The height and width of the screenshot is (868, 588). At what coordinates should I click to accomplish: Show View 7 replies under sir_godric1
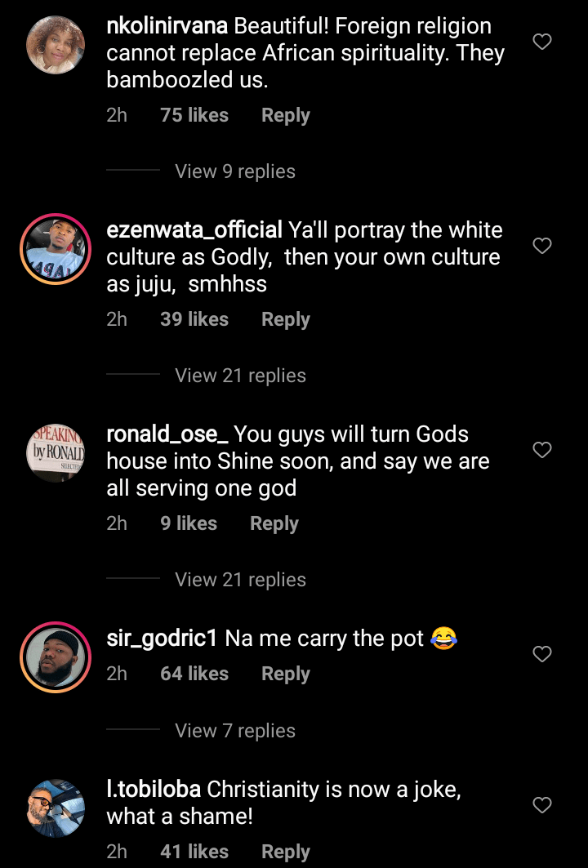pyautogui.click(x=235, y=731)
